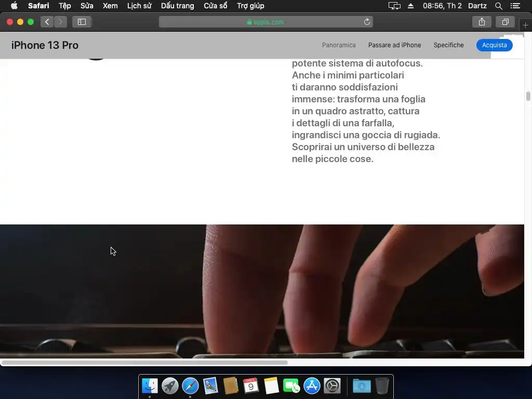Minimize Safari with yellow button
The height and width of the screenshot is (399, 532).
(x=20, y=22)
